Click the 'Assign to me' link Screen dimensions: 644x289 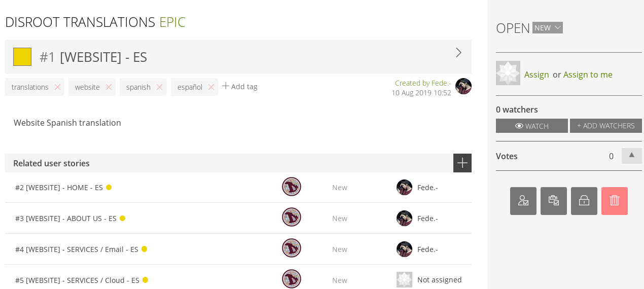pos(587,75)
